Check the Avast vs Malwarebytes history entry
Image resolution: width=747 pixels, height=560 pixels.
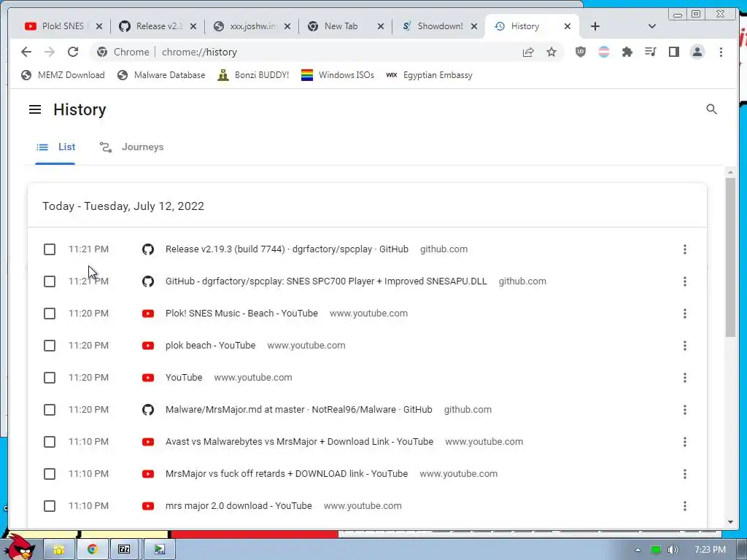(50, 442)
